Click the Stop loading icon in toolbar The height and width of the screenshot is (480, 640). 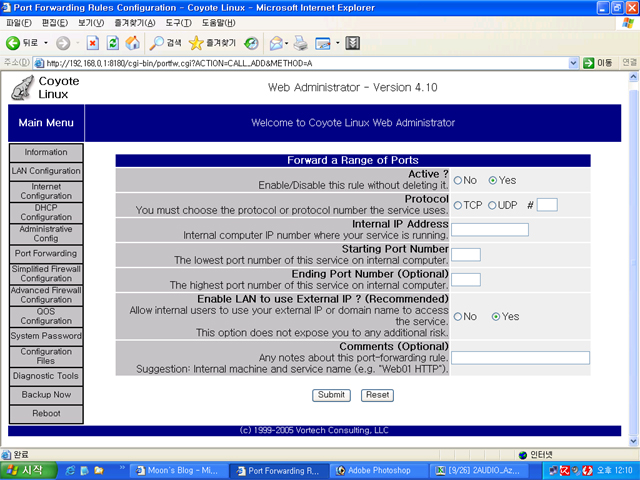tap(92, 43)
